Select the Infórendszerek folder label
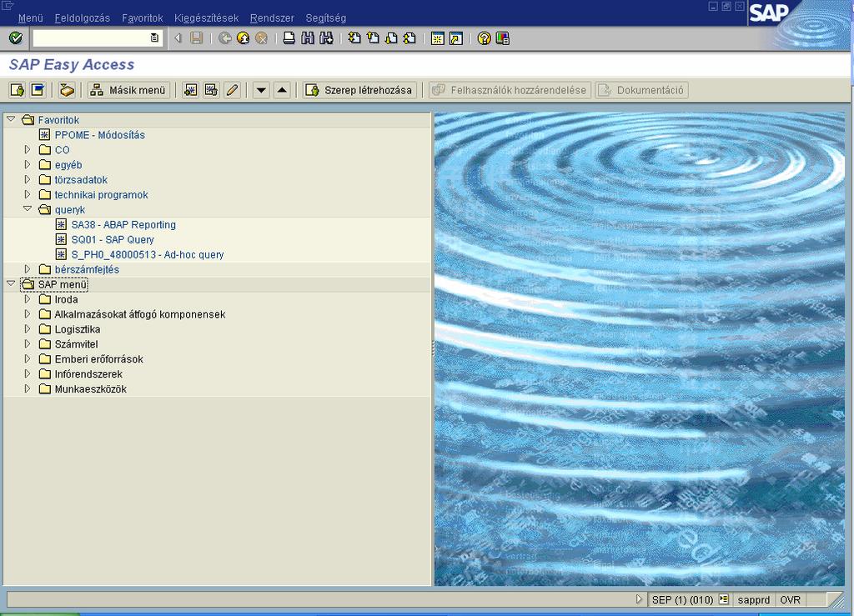The image size is (854, 616). tap(88, 374)
